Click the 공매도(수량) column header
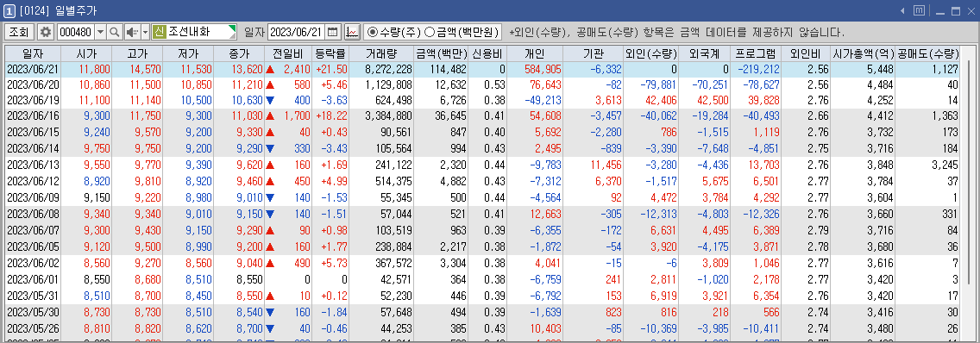Viewport: 980px width, 343px height. click(x=928, y=53)
